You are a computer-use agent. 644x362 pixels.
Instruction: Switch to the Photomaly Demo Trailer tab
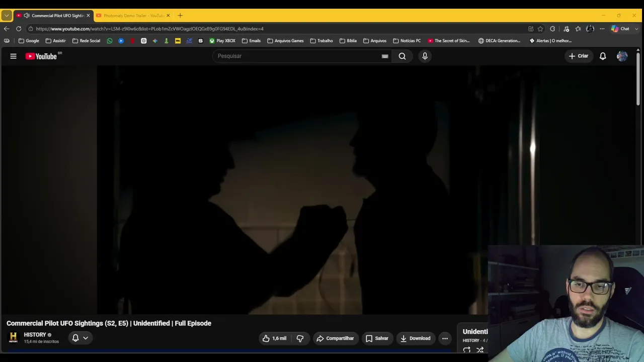(133, 16)
